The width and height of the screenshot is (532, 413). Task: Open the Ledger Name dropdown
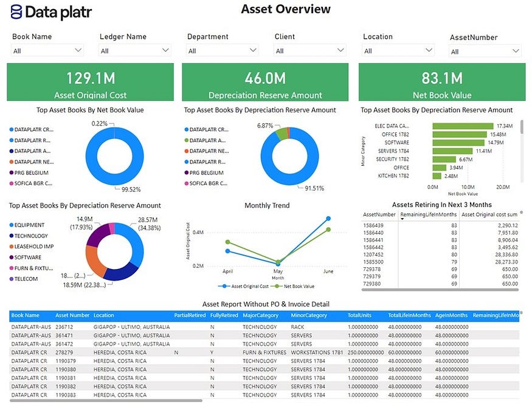click(x=135, y=50)
